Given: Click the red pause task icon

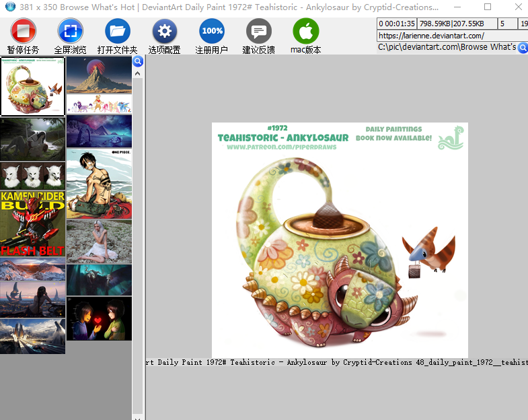Looking at the screenshot, I should [x=24, y=32].
